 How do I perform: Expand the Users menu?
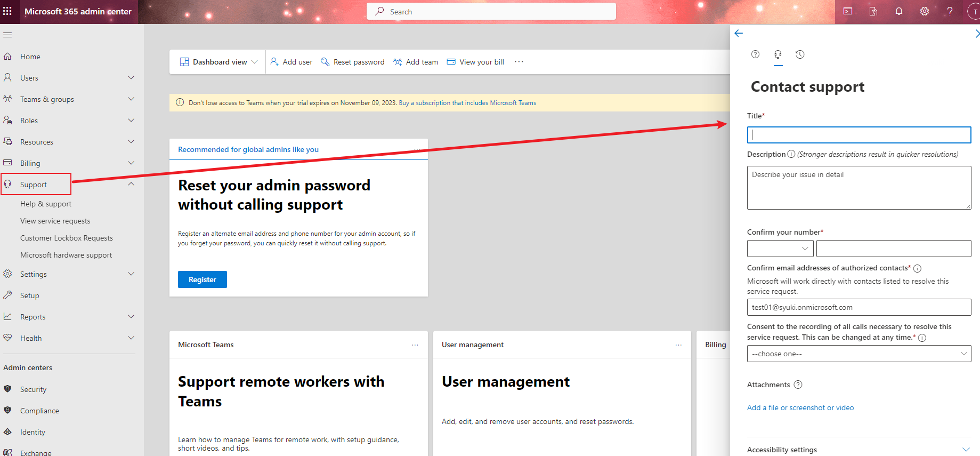coord(131,78)
